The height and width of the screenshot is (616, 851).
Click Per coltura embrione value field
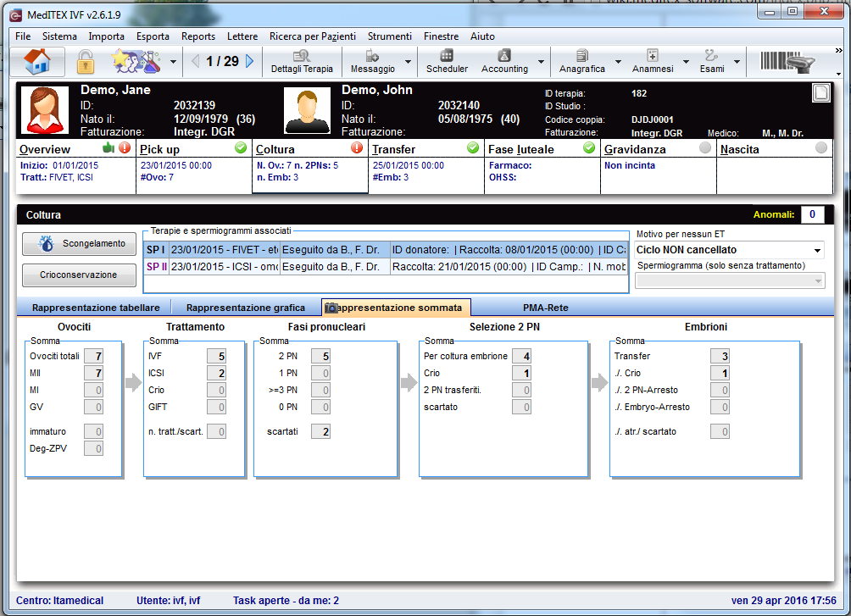(521, 356)
